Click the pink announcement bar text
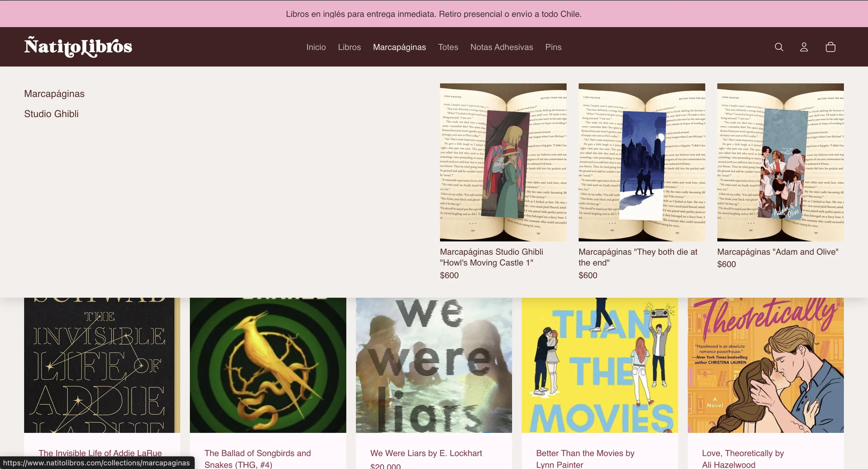Viewport: 868px width, 469px height. click(434, 14)
